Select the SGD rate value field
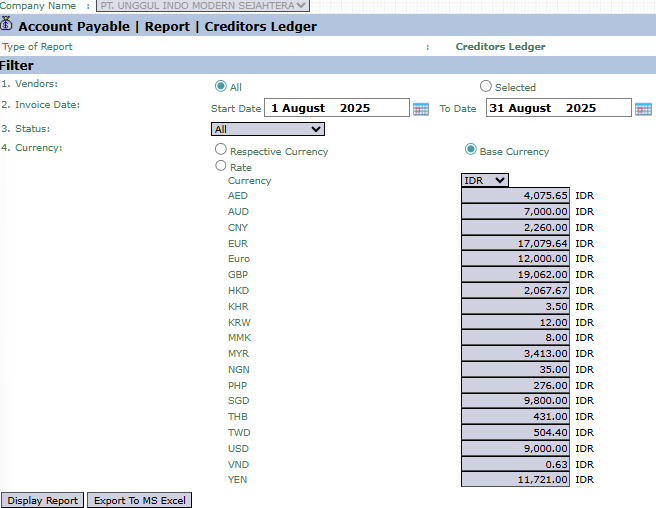 pos(515,401)
